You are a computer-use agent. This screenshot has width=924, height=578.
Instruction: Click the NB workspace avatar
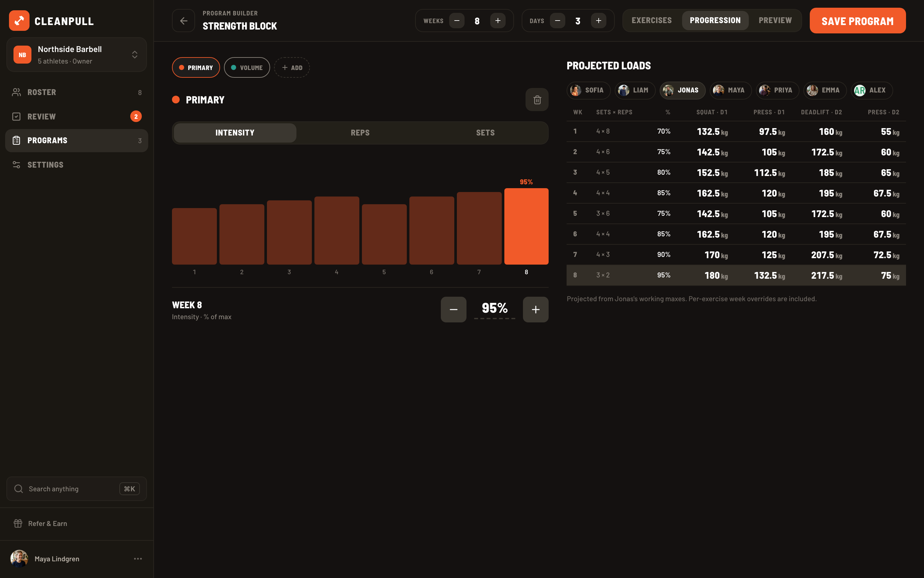click(x=22, y=55)
